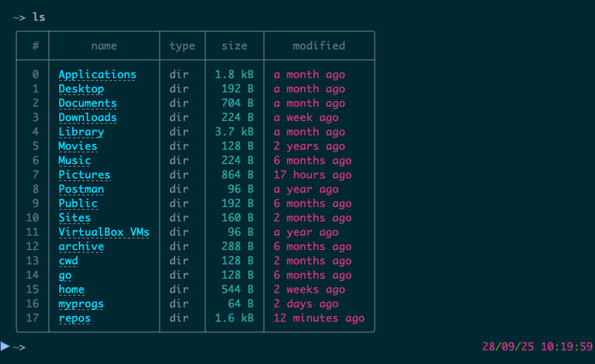
Task: Open the Applications directory link
Action: (x=97, y=74)
